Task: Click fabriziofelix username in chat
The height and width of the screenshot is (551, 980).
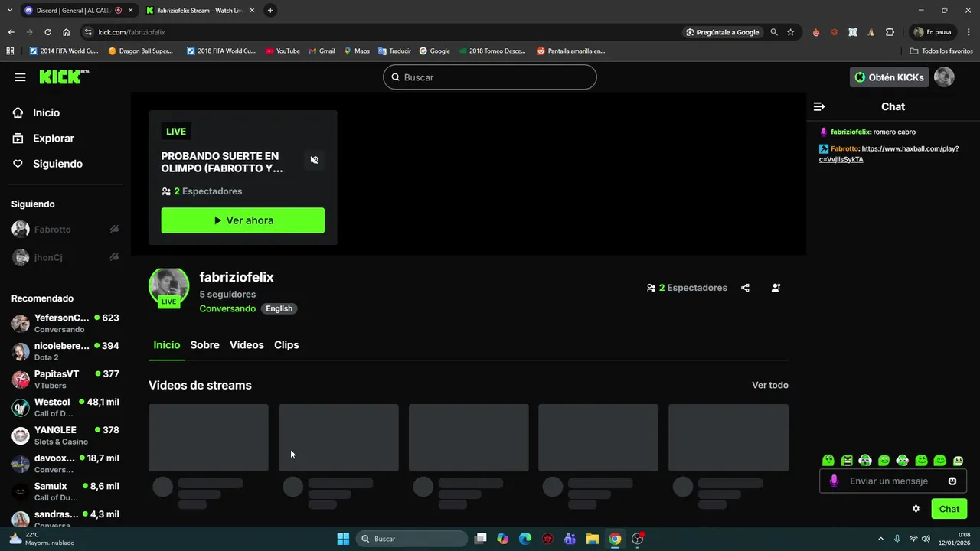Action: click(x=850, y=132)
